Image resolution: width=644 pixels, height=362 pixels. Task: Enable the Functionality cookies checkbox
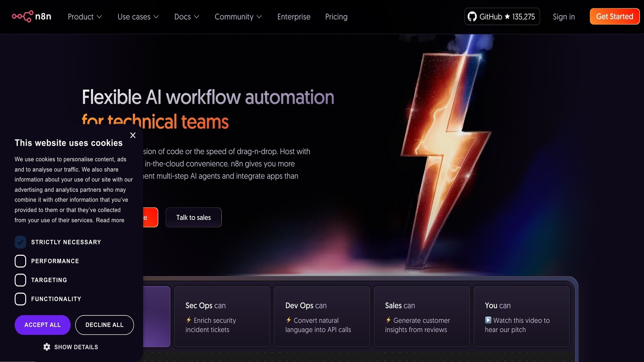(x=20, y=299)
